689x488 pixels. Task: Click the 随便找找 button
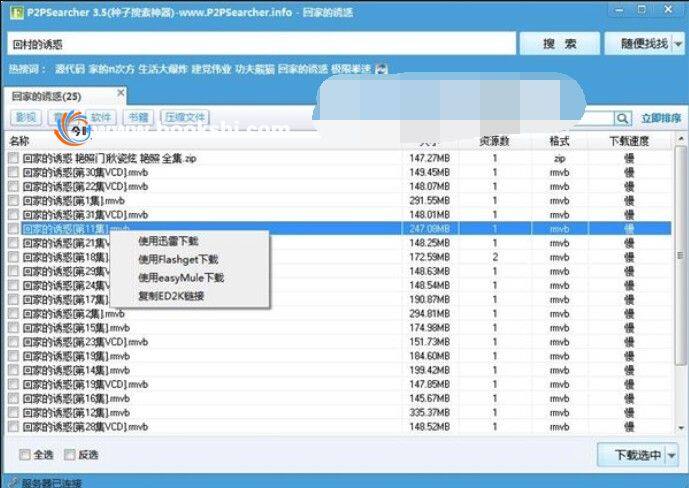pos(638,43)
